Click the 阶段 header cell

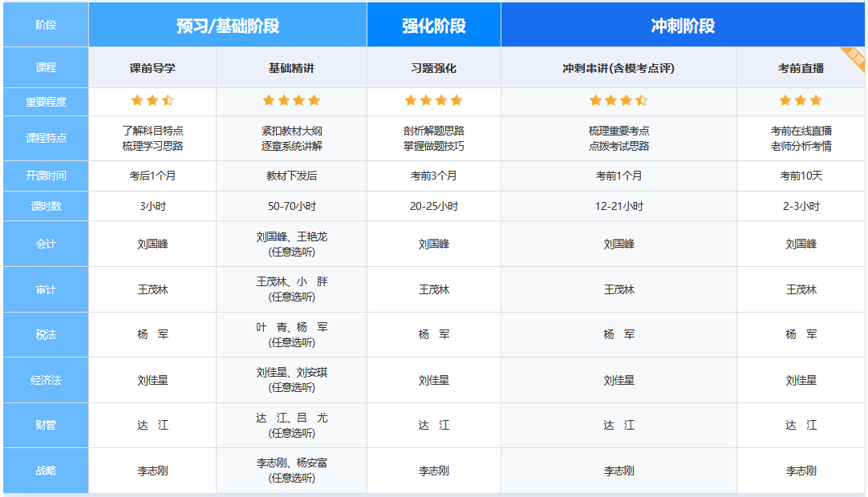click(46, 25)
